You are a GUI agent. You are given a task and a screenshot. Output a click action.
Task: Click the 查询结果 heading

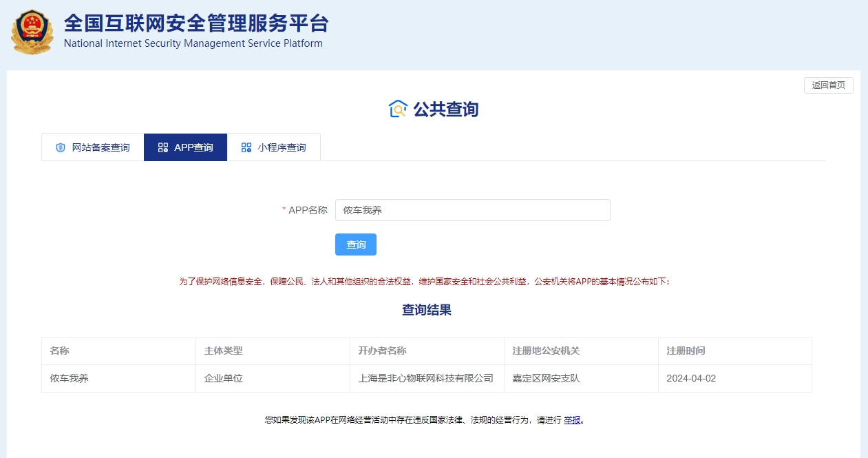pos(427,310)
